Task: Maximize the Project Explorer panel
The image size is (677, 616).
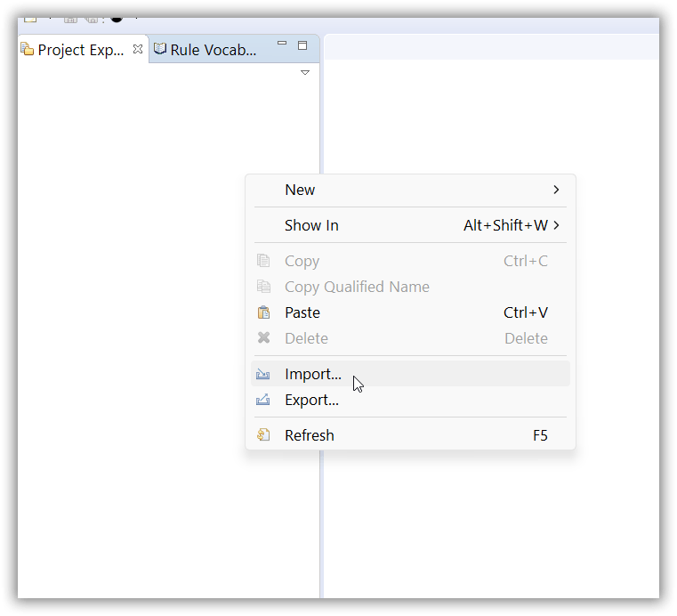Action: (302, 45)
